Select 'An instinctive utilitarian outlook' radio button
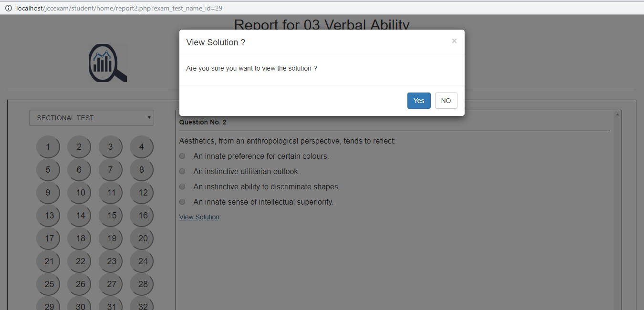 182,171
